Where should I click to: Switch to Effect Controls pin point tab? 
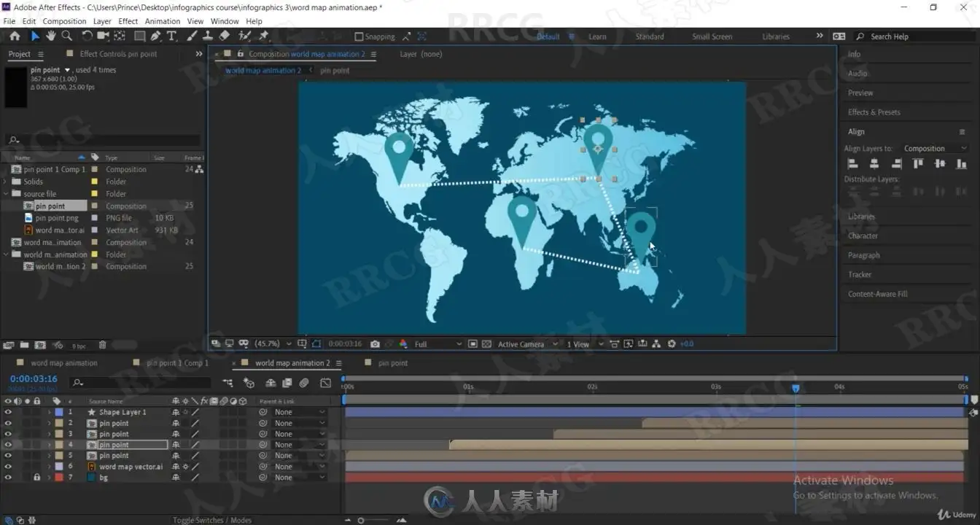pyautogui.click(x=118, y=54)
